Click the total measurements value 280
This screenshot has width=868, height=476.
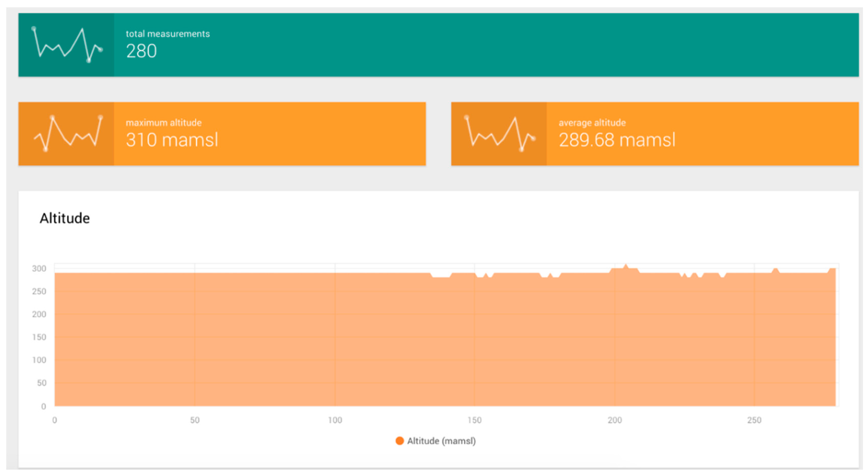141,51
